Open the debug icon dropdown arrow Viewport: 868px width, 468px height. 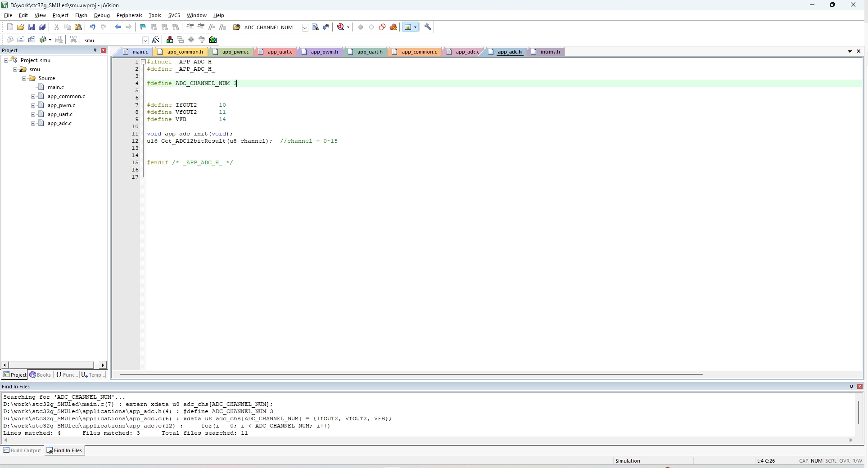(348, 27)
